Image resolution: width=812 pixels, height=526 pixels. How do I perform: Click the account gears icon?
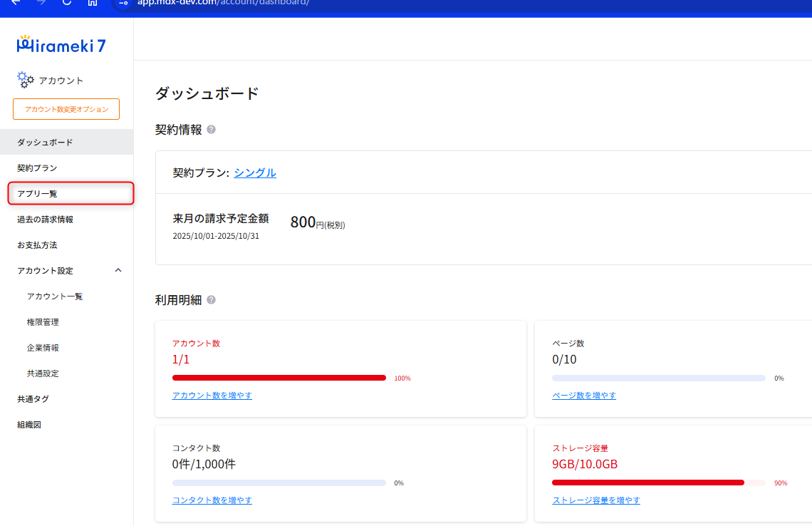26,80
